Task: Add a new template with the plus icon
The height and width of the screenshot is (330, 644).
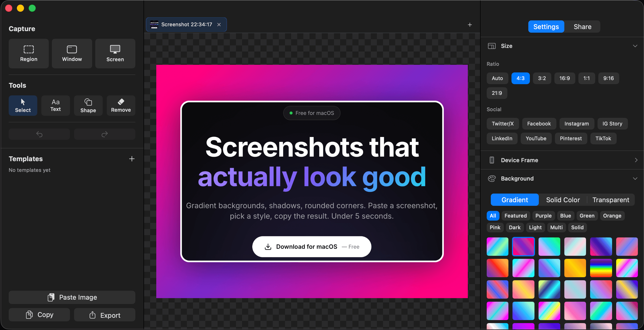Action: 132,159
